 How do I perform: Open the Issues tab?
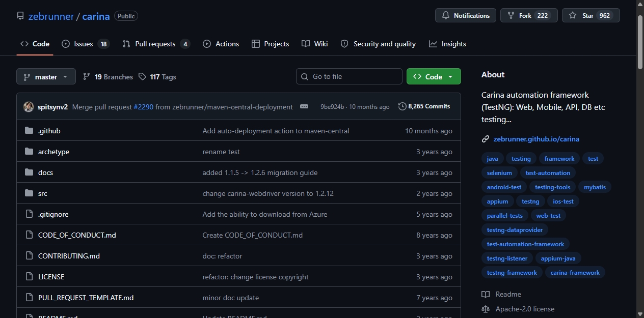coord(85,44)
